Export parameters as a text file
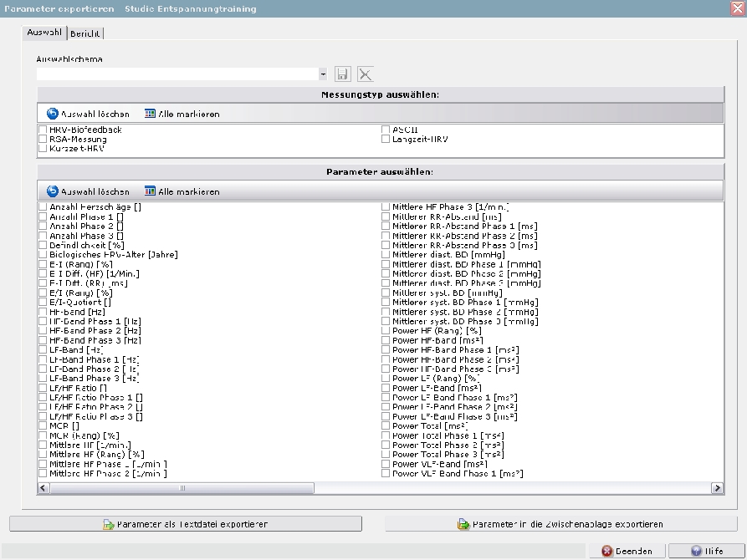The width and height of the screenshot is (747, 560). pos(186,524)
